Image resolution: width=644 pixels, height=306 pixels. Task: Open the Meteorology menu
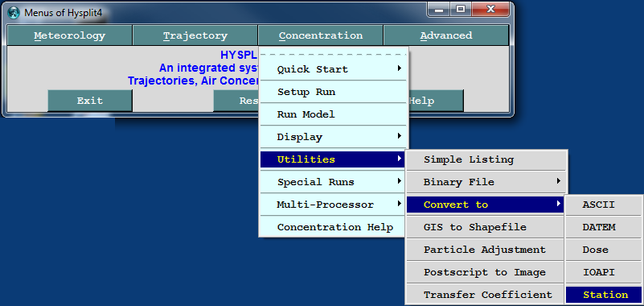69,35
